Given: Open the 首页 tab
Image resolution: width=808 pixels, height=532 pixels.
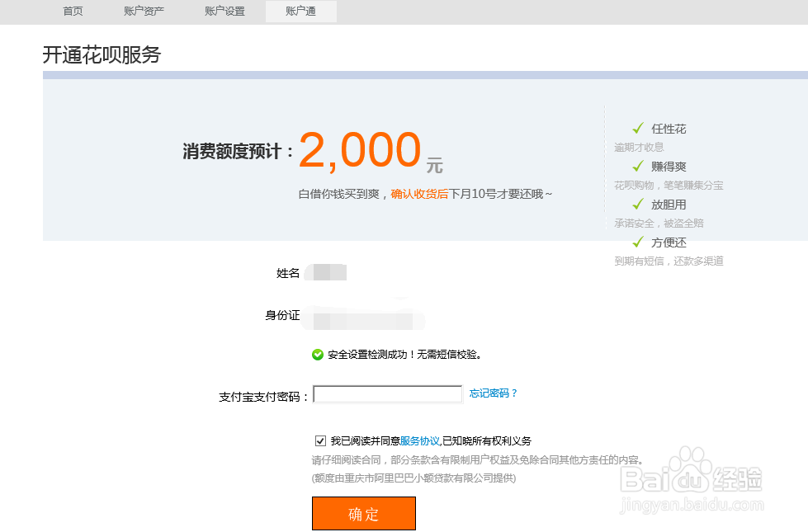Looking at the screenshot, I should [x=73, y=12].
